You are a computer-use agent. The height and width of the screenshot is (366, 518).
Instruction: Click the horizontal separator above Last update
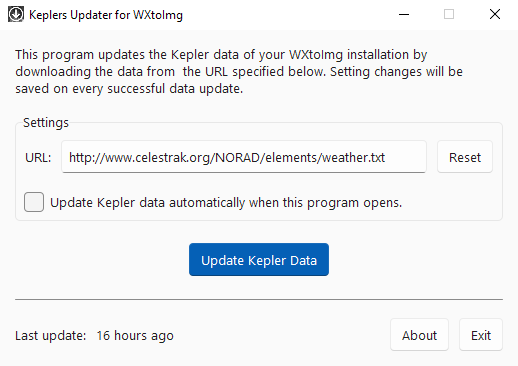tap(259, 299)
